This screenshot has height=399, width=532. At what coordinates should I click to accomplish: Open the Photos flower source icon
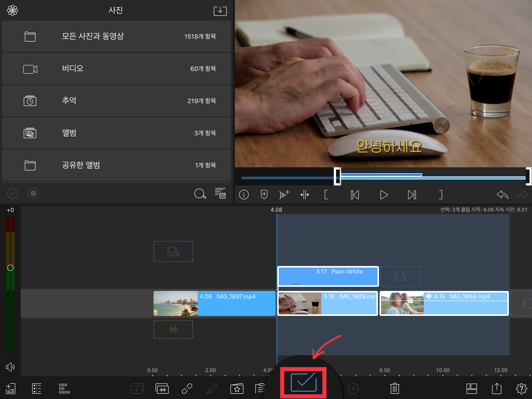pyautogui.click(x=12, y=11)
